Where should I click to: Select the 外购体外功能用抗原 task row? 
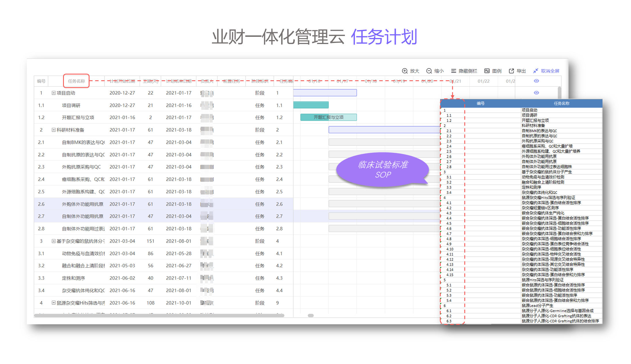[83, 204]
